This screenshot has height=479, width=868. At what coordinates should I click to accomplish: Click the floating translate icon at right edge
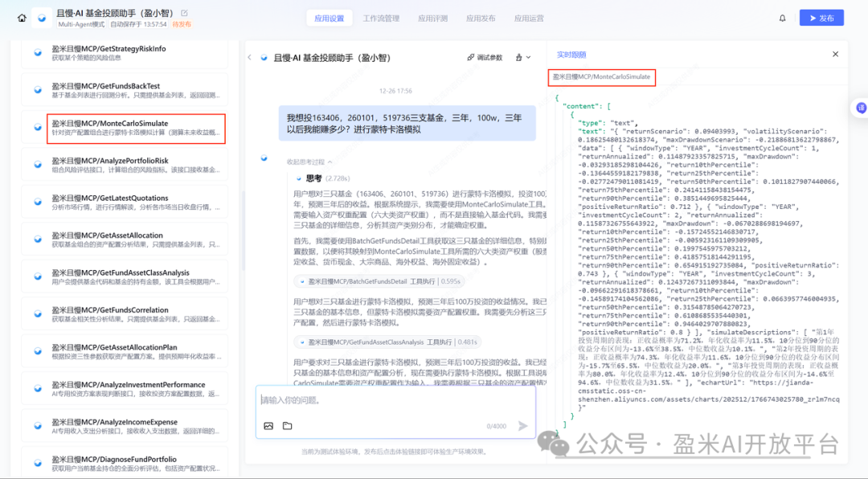(x=860, y=108)
